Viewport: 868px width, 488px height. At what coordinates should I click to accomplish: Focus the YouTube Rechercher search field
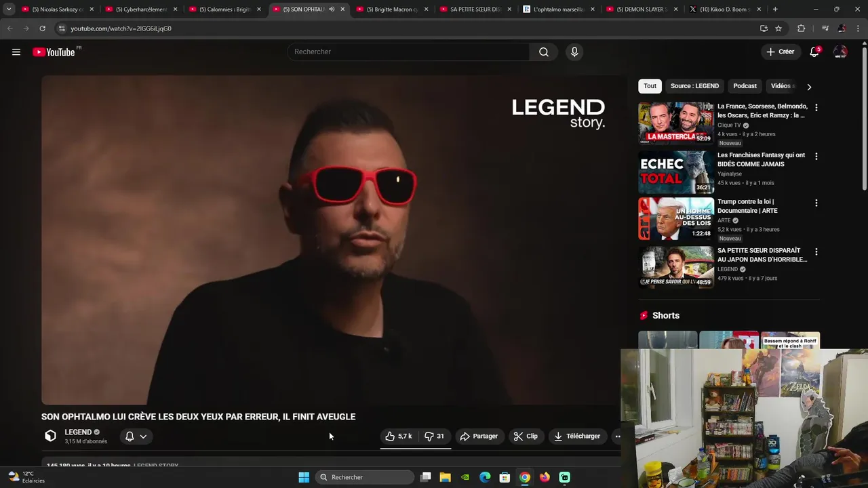[x=410, y=52]
